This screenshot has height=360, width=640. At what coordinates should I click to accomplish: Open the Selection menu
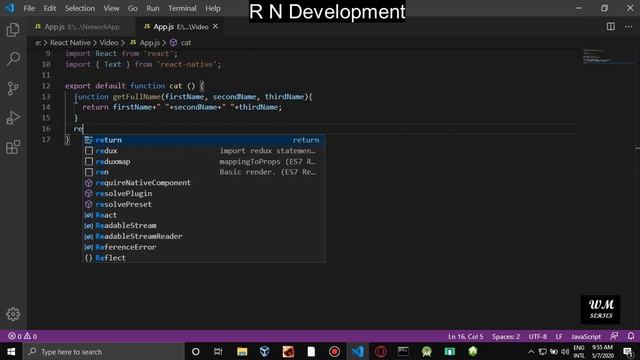click(80, 8)
